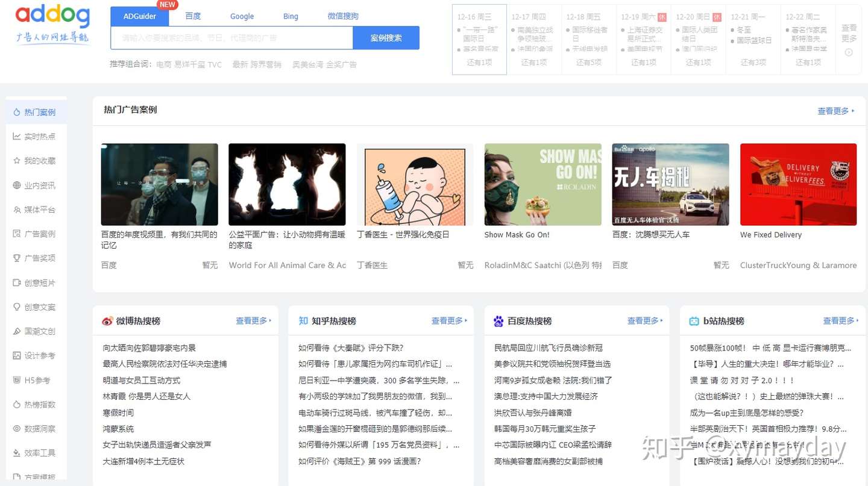Open the 12-19 周六 calendar card
The image size is (868, 486).
(x=643, y=40)
